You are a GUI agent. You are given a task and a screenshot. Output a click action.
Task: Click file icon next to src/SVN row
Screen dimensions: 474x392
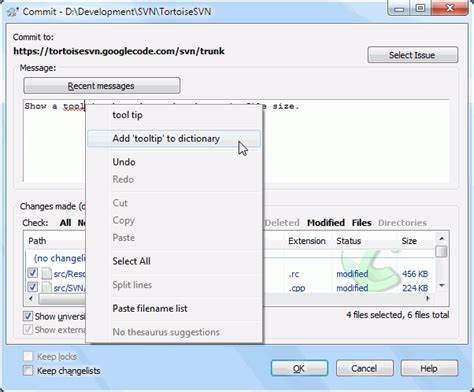coord(47,287)
